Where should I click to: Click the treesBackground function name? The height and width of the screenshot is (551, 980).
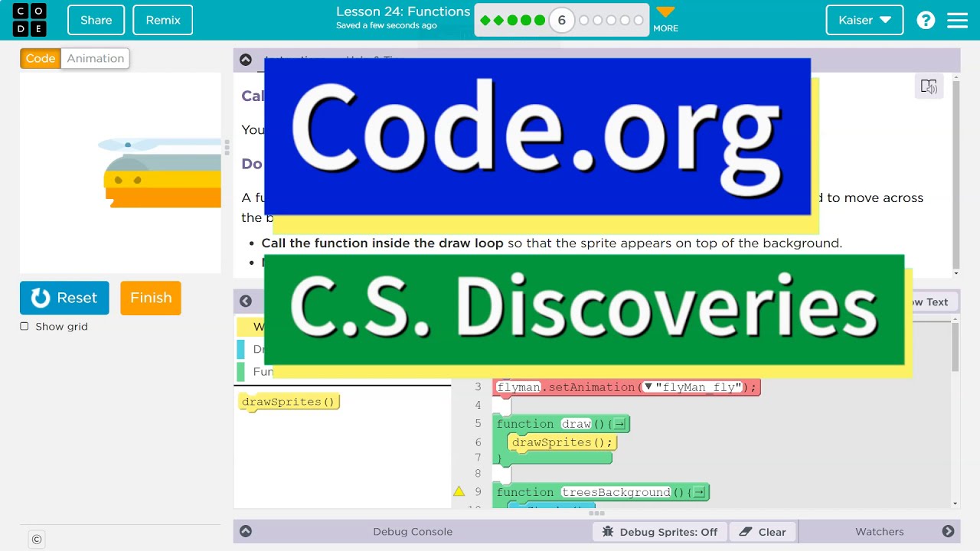tap(616, 492)
